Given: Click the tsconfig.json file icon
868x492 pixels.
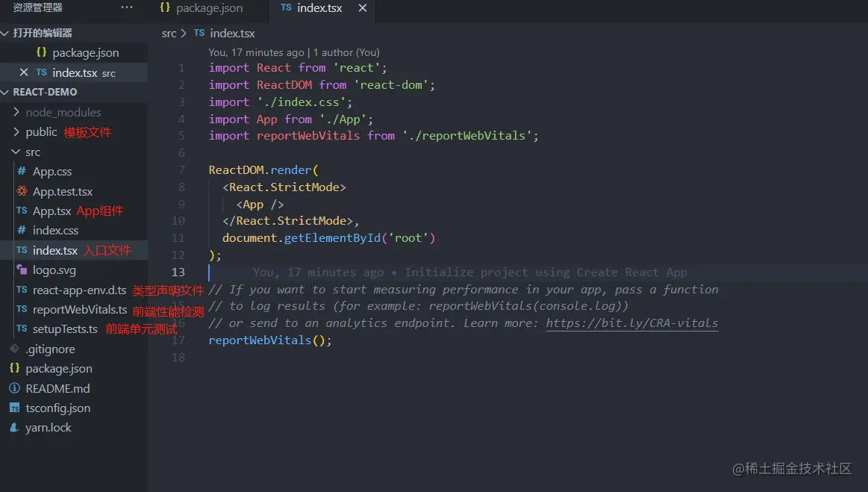Looking at the screenshot, I should coord(14,408).
